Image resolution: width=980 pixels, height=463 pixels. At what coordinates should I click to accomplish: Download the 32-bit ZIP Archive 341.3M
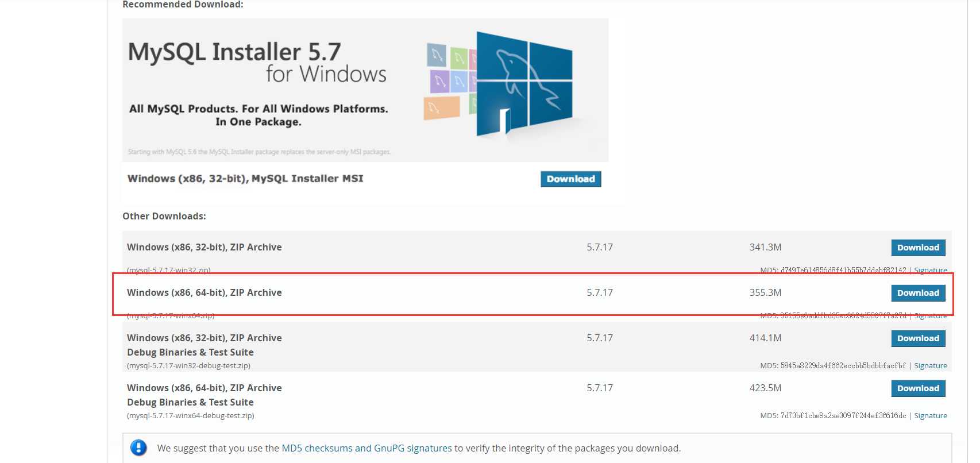click(x=918, y=248)
